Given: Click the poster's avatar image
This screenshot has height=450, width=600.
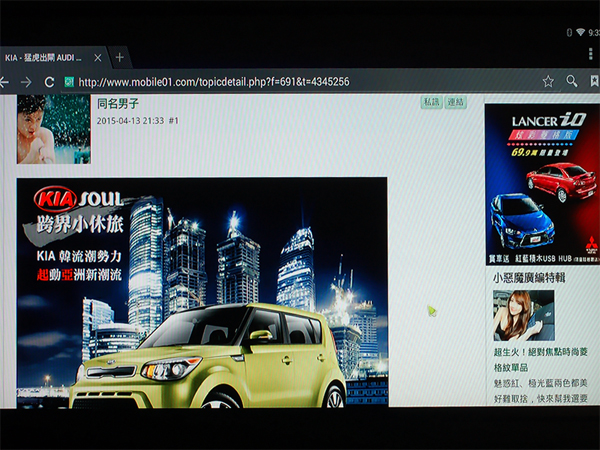Looking at the screenshot, I should tap(54, 129).
